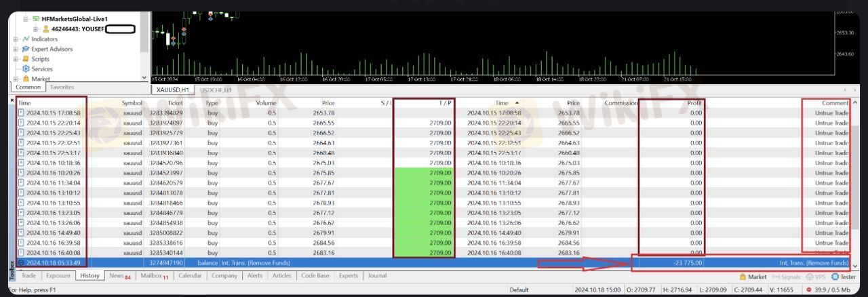The height and width of the screenshot is (297, 868).
Task: Select the USDCHF,H1 chart tab
Action: pos(216,90)
